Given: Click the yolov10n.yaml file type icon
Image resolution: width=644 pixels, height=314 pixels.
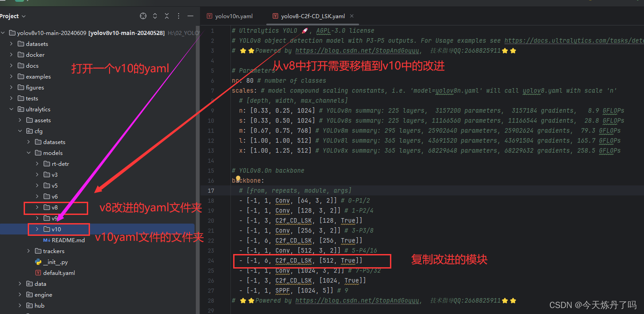Looking at the screenshot, I should pos(209,15).
